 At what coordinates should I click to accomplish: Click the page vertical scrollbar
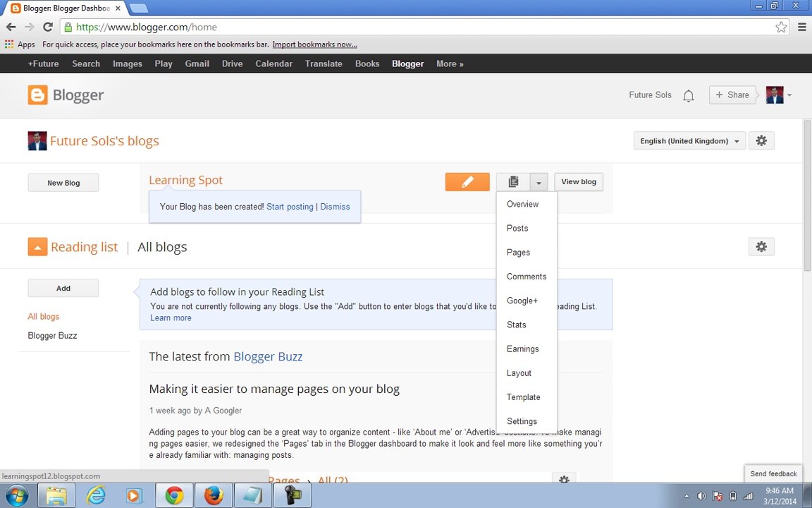(807, 195)
